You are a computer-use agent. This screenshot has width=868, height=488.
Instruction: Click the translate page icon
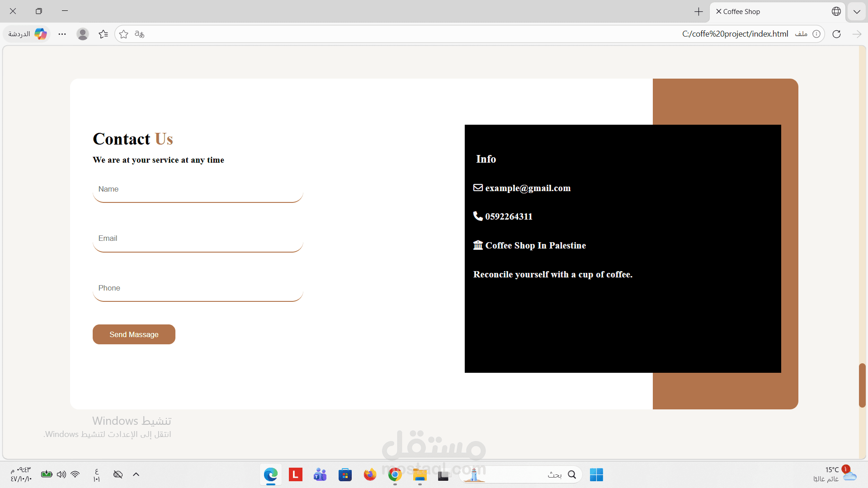point(139,34)
